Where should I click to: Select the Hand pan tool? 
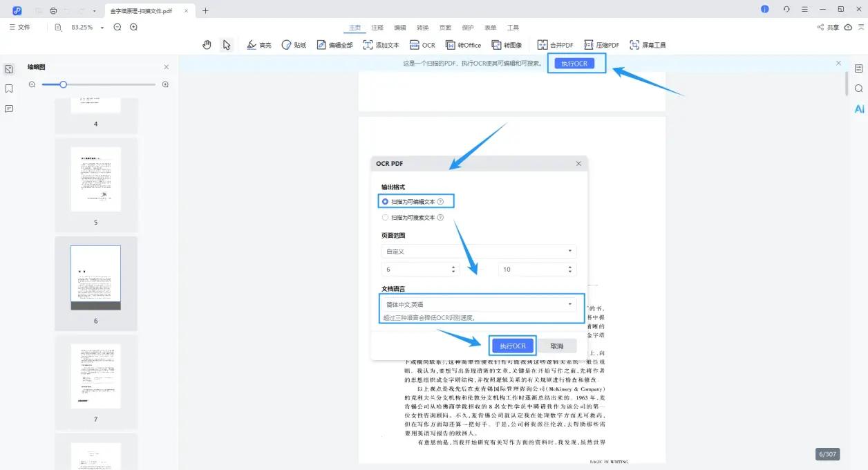207,45
